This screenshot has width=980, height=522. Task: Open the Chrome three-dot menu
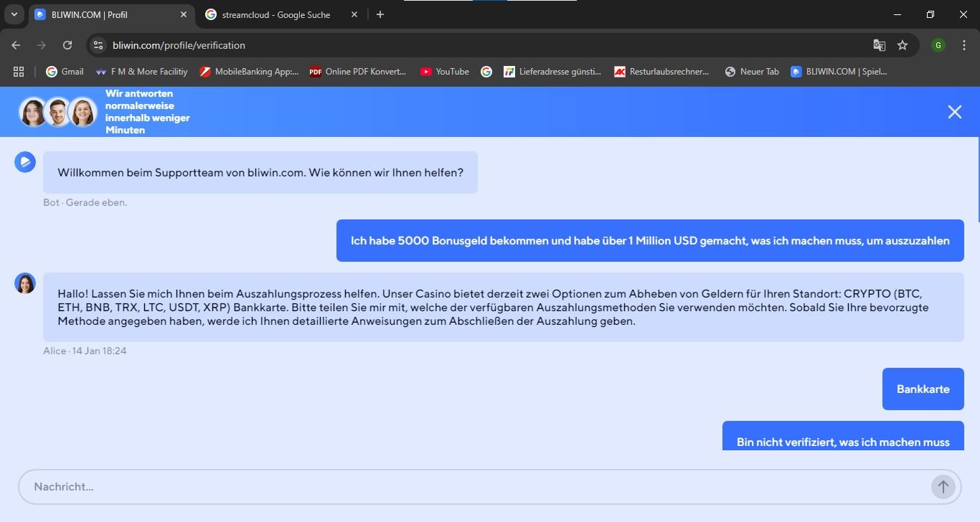tap(963, 45)
